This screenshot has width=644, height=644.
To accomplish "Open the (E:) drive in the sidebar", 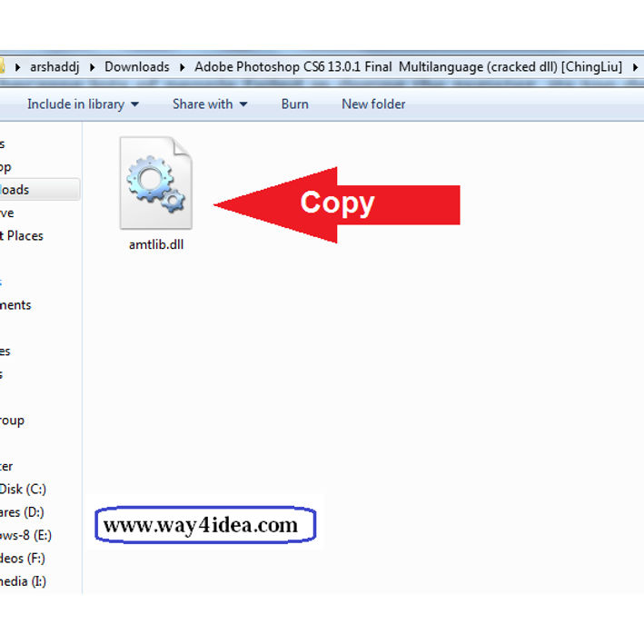I will tap(25, 535).
